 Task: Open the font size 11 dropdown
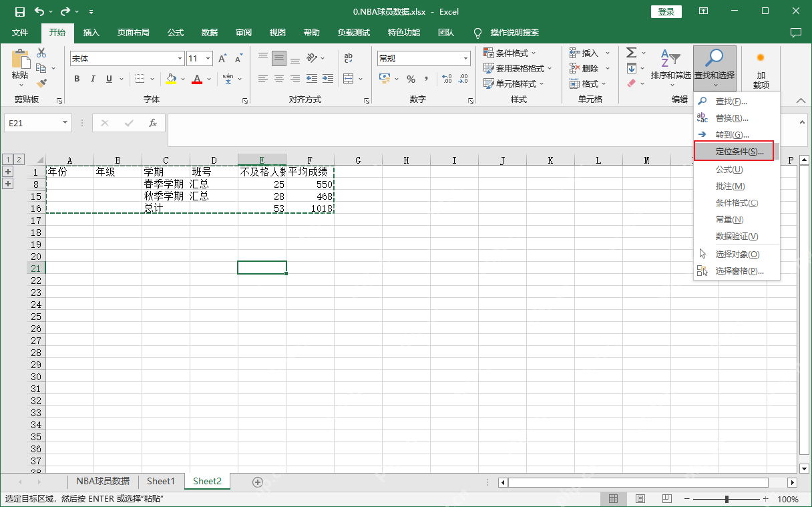tap(208, 59)
